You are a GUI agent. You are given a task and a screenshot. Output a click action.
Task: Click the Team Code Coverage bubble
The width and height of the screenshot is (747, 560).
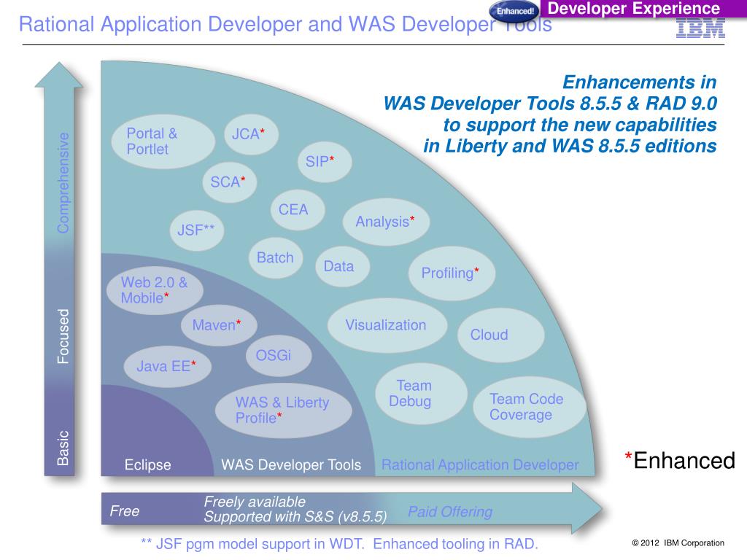click(530, 407)
